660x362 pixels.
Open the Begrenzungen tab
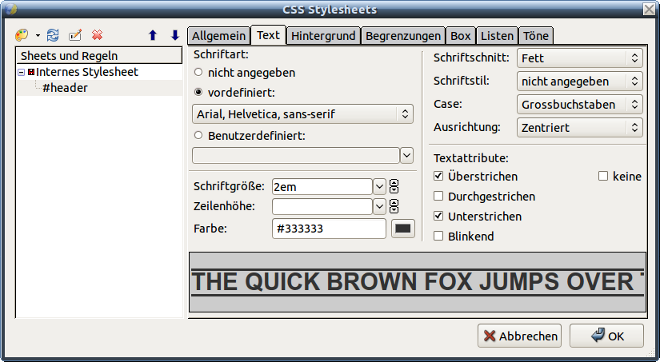coord(403,36)
